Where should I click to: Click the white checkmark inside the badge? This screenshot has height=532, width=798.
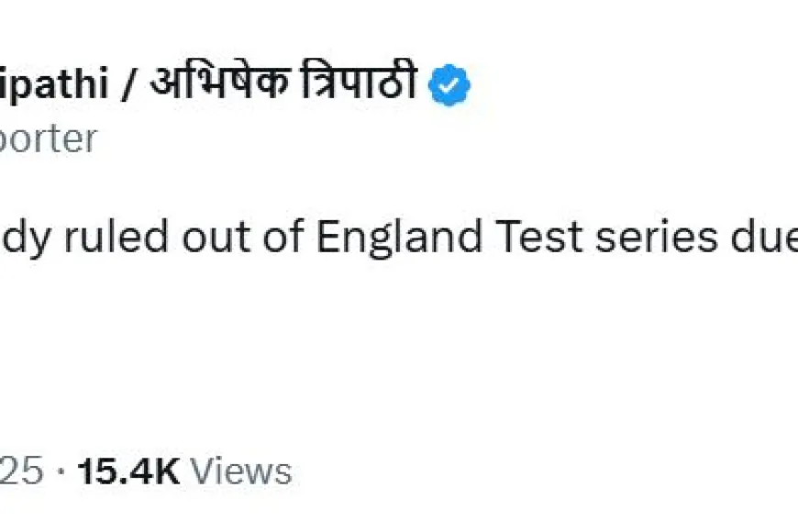click(x=449, y=85)
